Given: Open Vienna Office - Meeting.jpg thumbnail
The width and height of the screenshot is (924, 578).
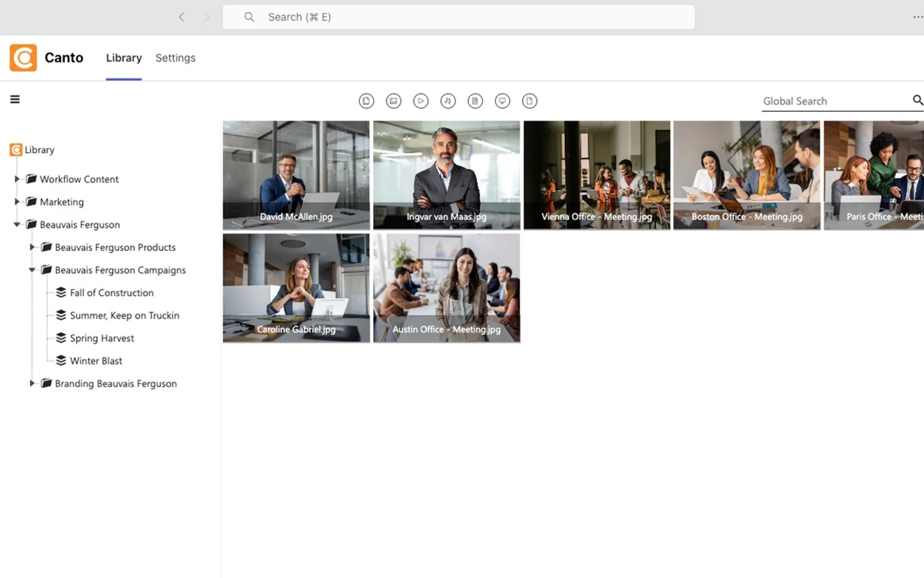Looking at the screenshot, I should tap(597, 175).
